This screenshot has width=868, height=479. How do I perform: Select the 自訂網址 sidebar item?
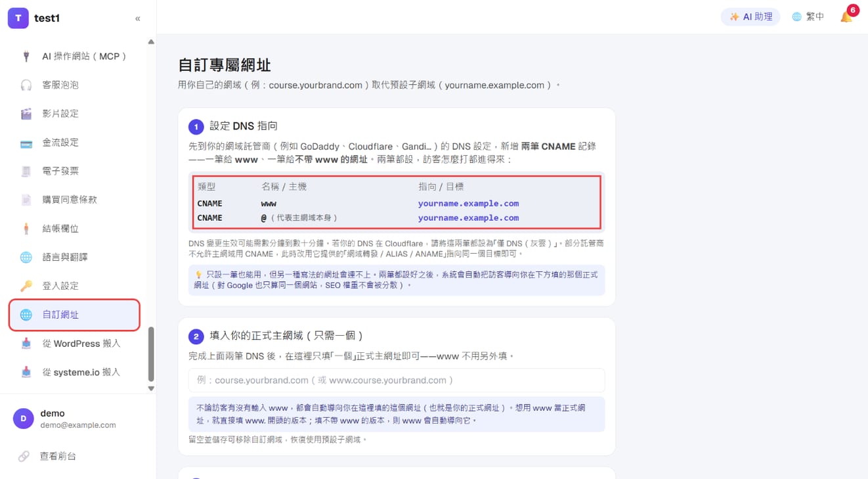tap(74, 315)
